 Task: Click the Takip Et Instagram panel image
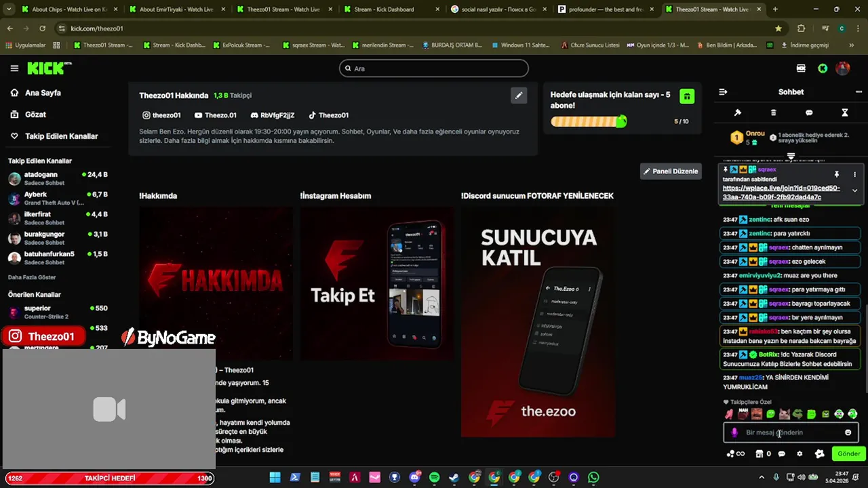(x=376, y=283)
